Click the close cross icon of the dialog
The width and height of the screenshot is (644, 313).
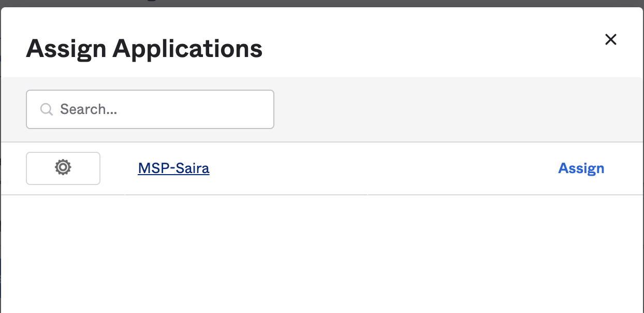(x=611, y=39)
